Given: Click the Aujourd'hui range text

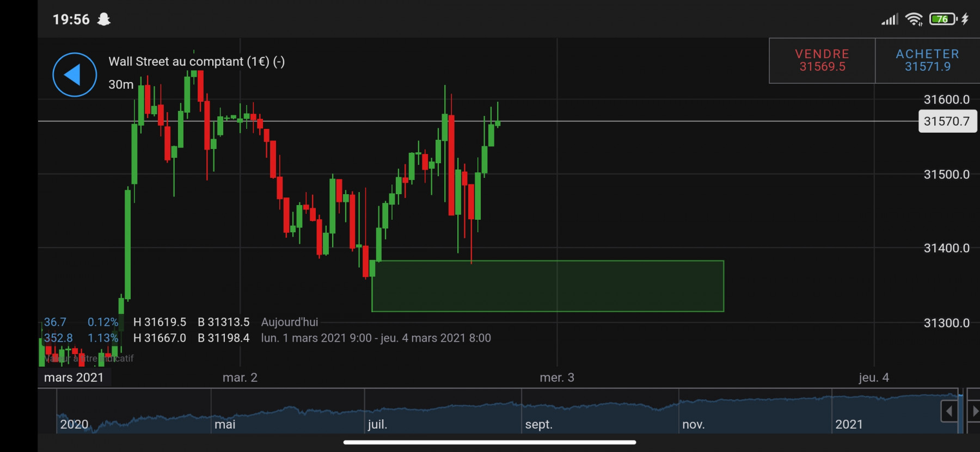Looking at the screenshot, I should 290,322.
